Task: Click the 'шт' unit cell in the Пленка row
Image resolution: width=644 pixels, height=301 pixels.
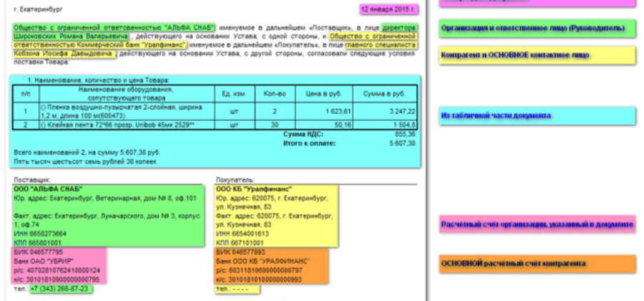Action: (235, 111)
